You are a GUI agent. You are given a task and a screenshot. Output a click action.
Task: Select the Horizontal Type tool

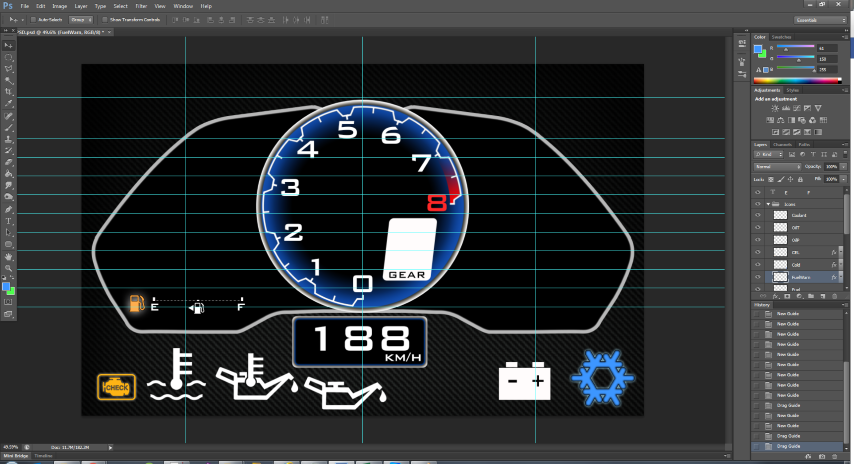tap(9, 221)
